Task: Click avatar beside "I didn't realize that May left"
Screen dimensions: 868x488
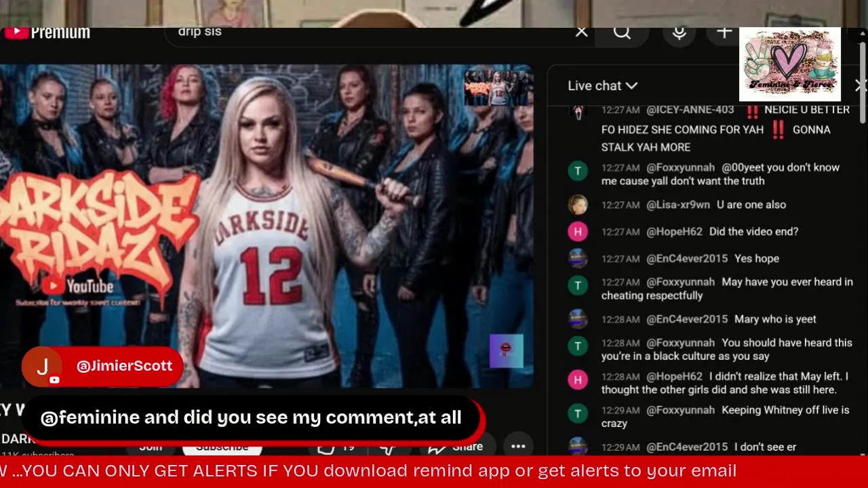Action: [x=578, y=380]
